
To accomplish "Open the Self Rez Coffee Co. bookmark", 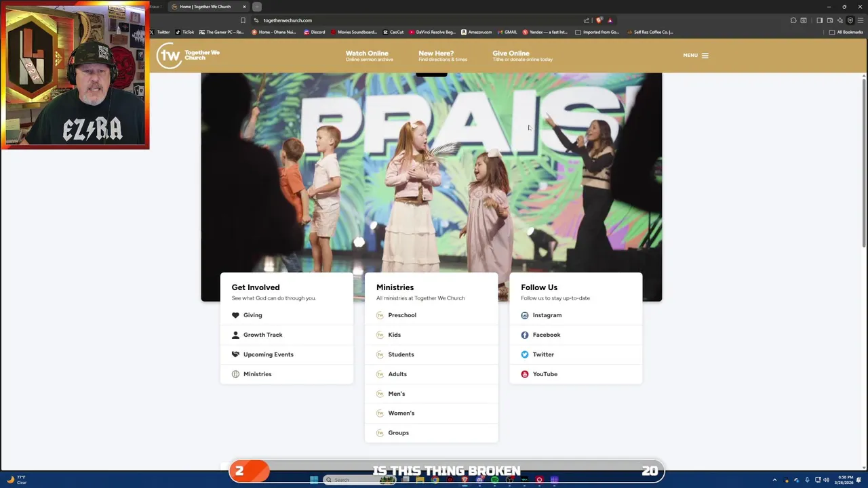I will coord(650,32).
